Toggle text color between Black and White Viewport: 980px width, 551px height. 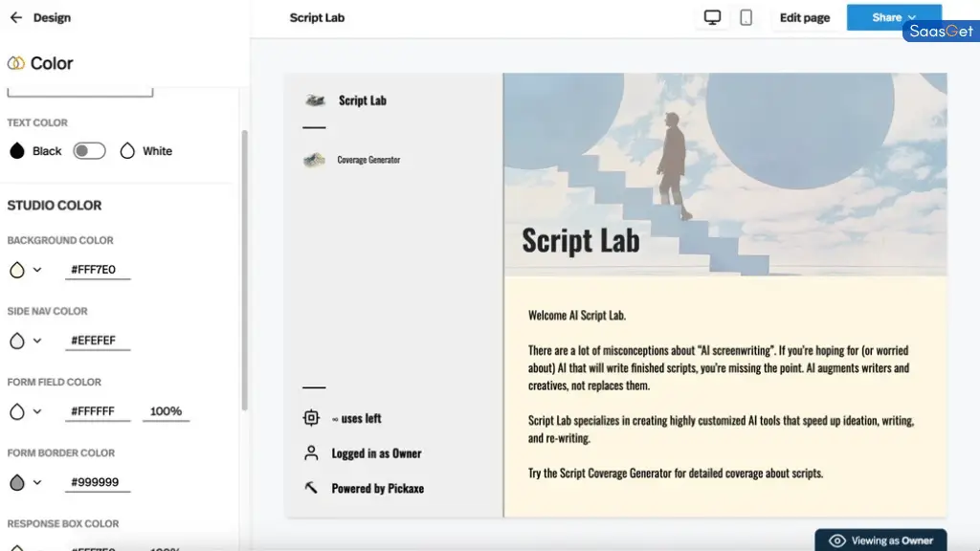point(89,150)
